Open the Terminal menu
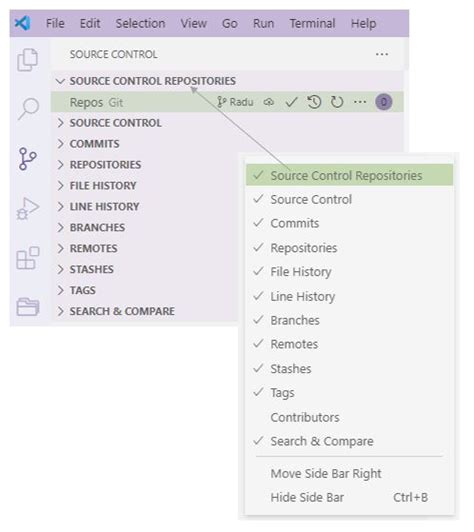 click(312, 23)
